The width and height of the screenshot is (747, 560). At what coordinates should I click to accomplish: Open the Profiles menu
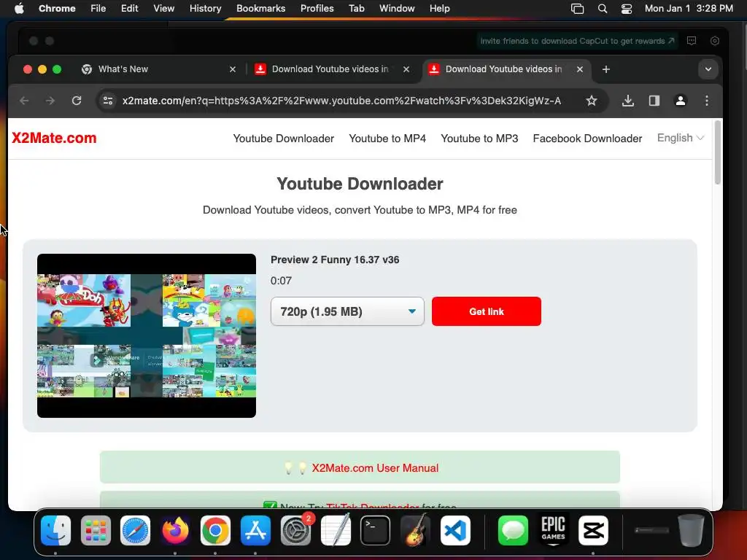tap(317, 9)
